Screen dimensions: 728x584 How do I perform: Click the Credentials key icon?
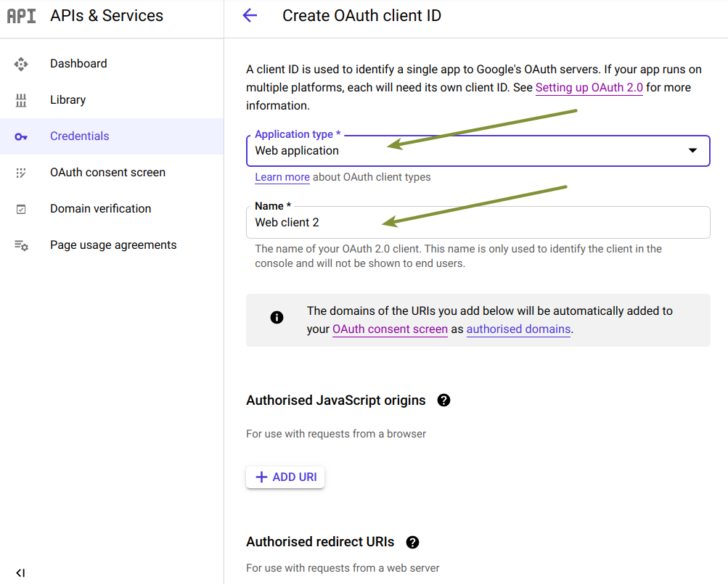(x=21, y=136)
